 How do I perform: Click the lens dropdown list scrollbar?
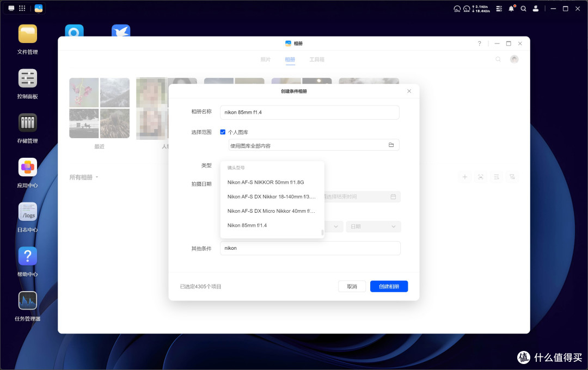[x=322, y=232]
